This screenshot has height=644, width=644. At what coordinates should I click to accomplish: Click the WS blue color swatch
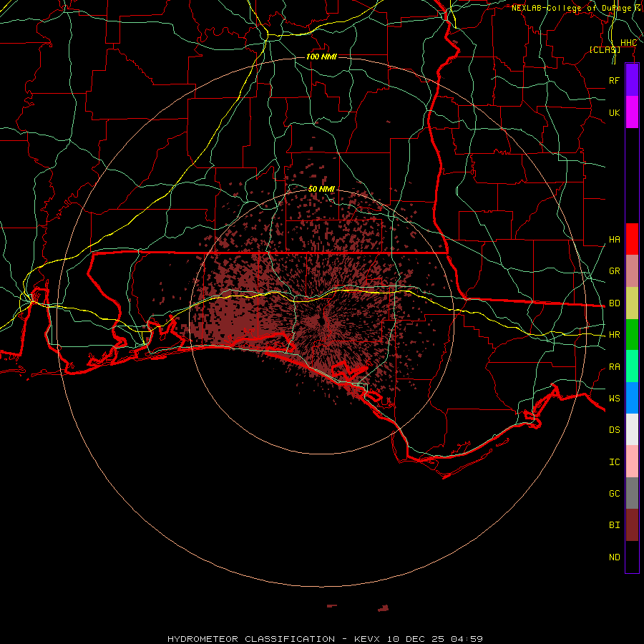[x=632, y=398]
